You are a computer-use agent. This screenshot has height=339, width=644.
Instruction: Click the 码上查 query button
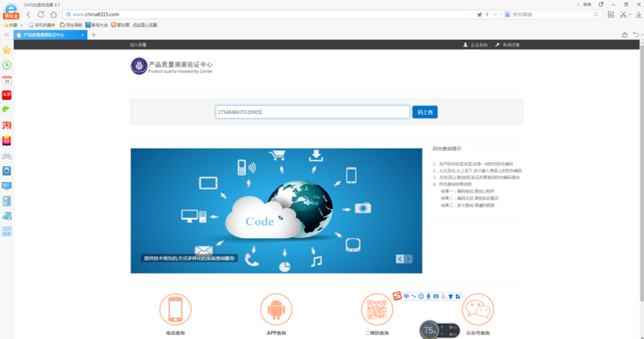point(424,112)
